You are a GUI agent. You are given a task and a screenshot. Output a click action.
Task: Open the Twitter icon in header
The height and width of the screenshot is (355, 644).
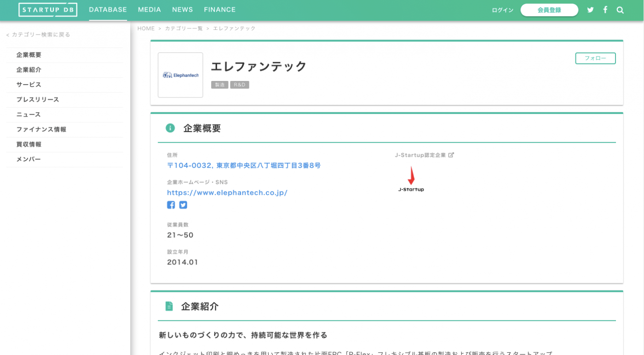[590, 10]
